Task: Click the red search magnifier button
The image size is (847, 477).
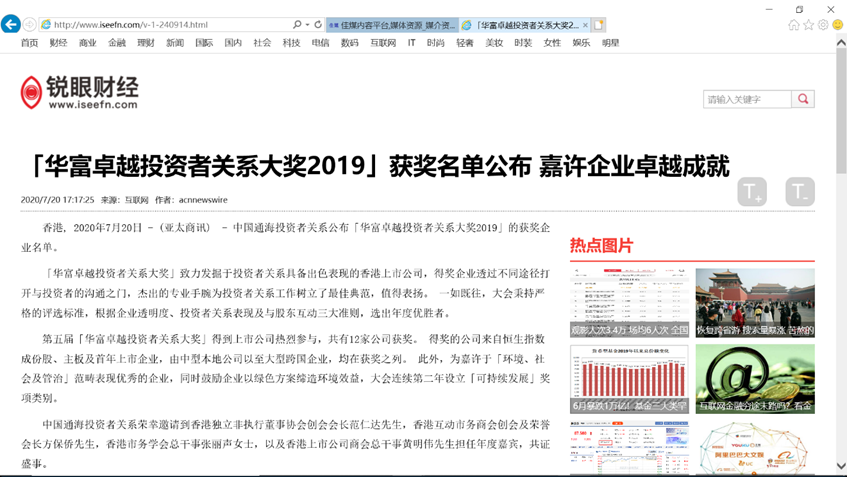Action: pos(803,99)
